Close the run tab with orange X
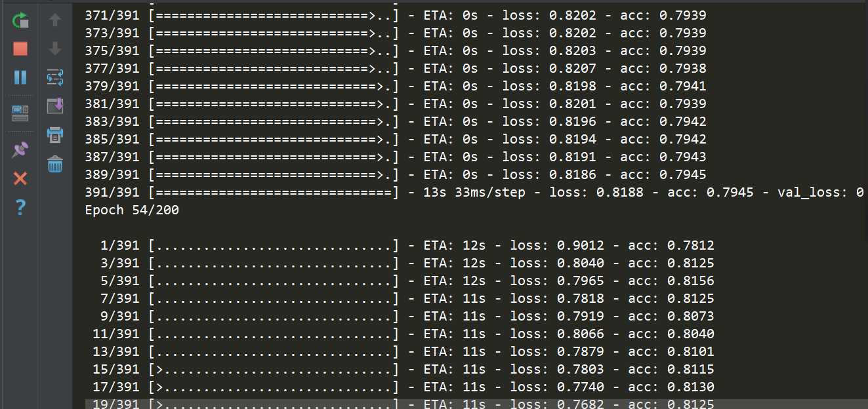Screen dimensions: 868x409 pyautogui.click(x=20, y=178)
